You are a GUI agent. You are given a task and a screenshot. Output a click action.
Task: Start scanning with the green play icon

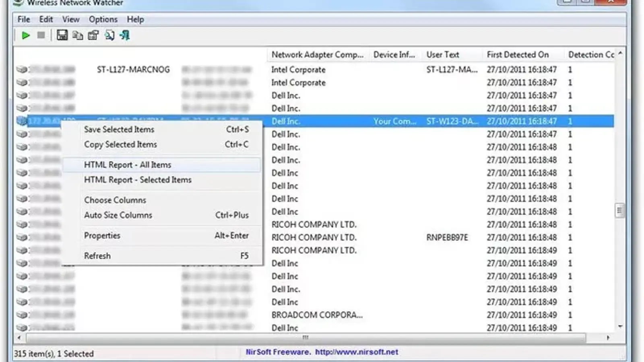pos(25,35)
